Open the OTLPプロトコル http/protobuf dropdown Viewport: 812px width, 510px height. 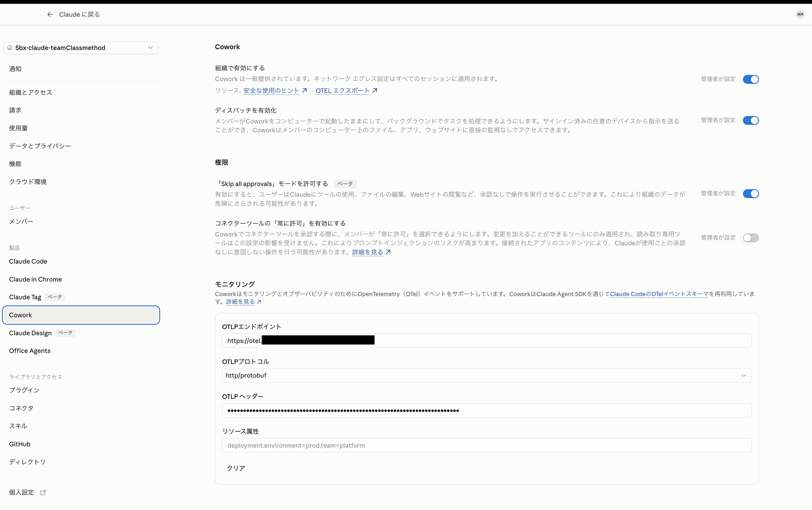click(486, 375)
